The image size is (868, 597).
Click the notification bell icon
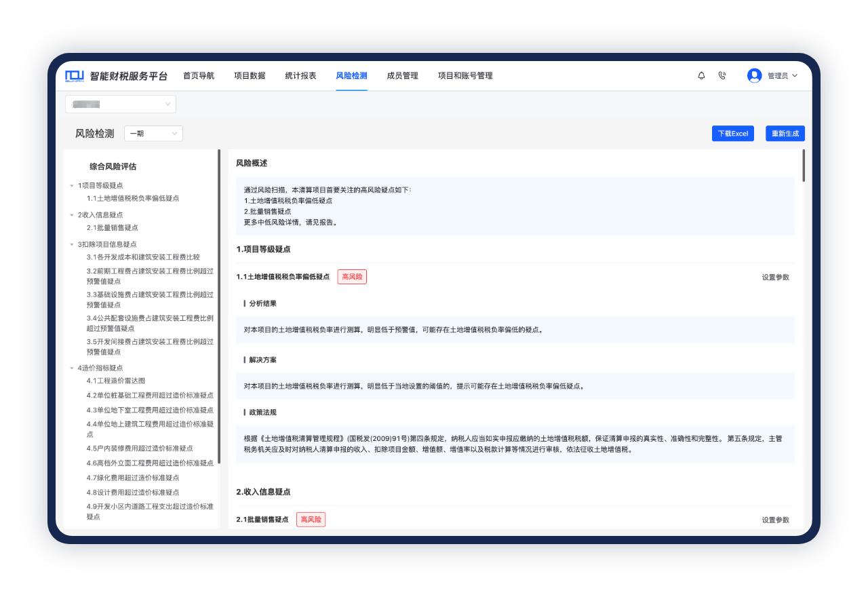[x=701, y=76]
